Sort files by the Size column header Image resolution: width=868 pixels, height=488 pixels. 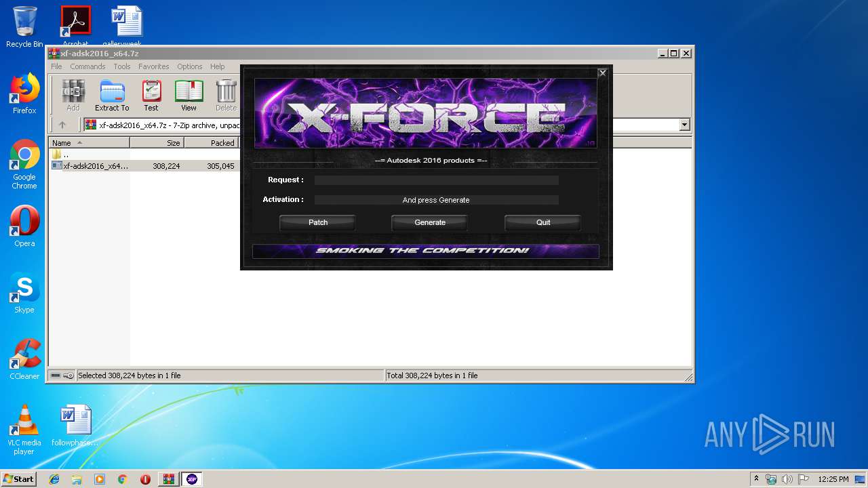157,143
